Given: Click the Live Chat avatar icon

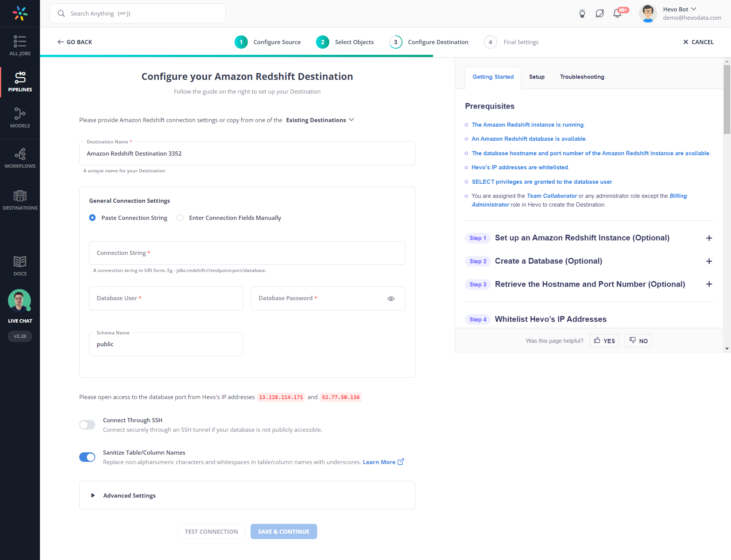Looking at the screenshot, I should pos(19,300).
